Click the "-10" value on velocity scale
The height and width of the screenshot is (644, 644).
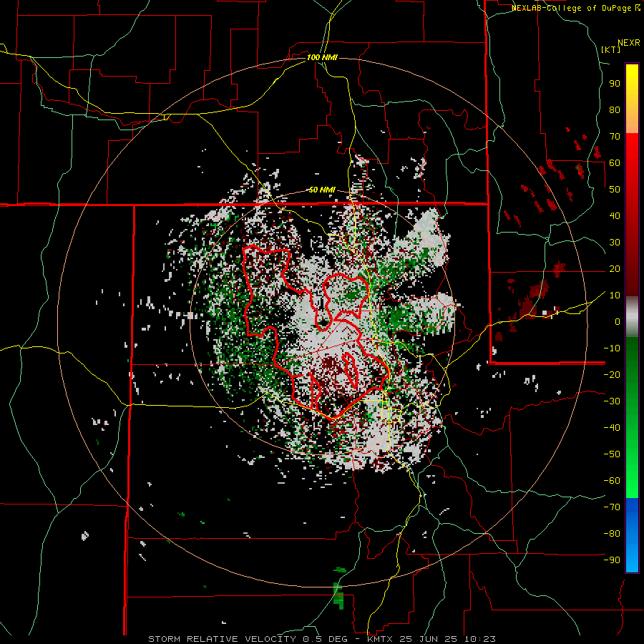point(612,348)
